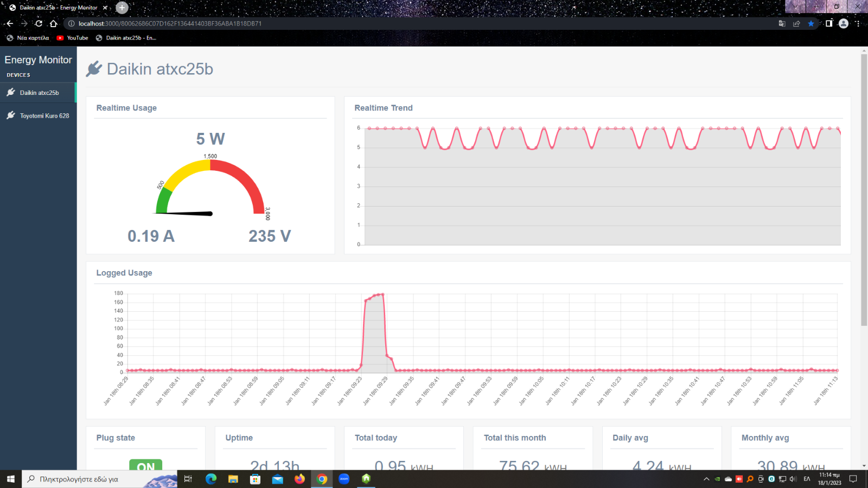868x488 pixels.
Task: Open Google Translate page icon
Action: pos(782,23)
